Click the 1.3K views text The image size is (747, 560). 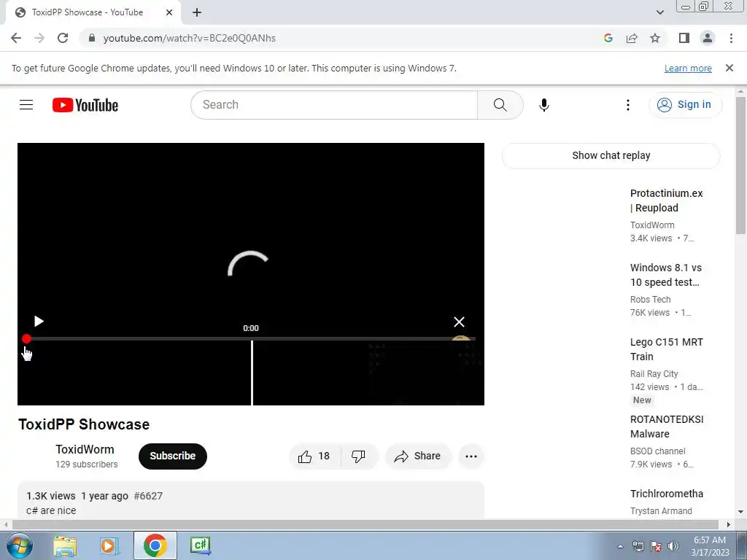tap(51, 496)
